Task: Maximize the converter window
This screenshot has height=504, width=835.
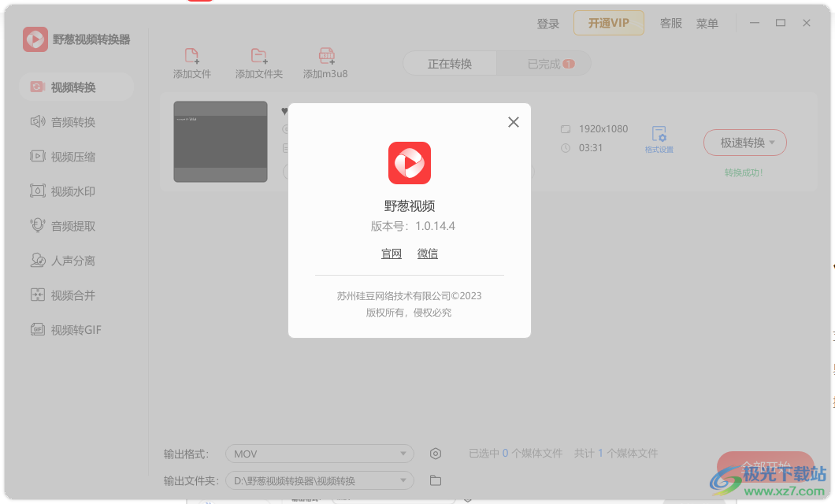Action: click(781, 23)
